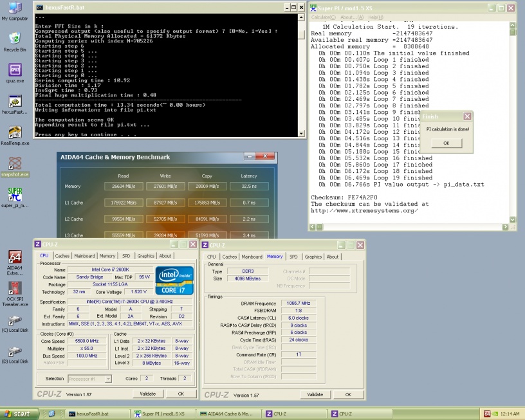Viewport: 525px width, 420px height.
Task: Click Validate in the CPU-Z memory window
Action: tap(315, 394)
